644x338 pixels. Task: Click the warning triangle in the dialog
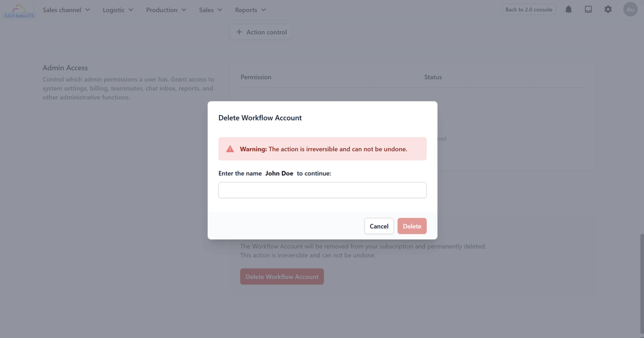[230, 148]
